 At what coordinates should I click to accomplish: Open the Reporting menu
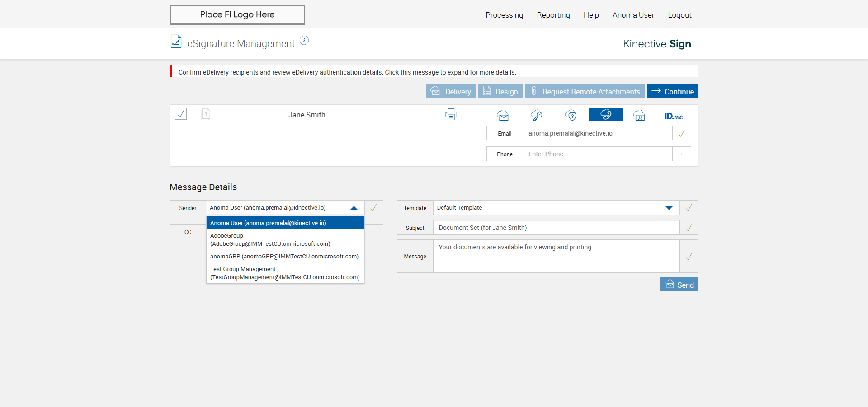pyautogui.click(x=553, y=15)
